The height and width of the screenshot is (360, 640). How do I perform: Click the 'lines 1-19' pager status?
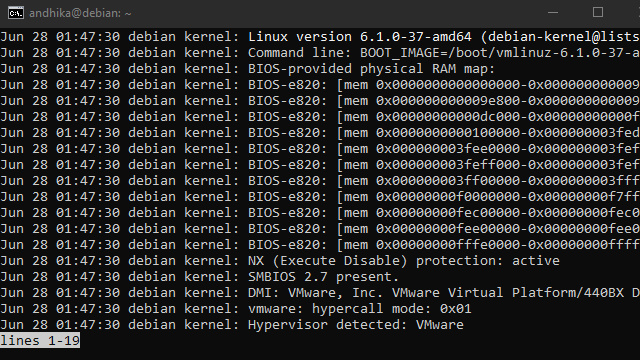point(40,340)
